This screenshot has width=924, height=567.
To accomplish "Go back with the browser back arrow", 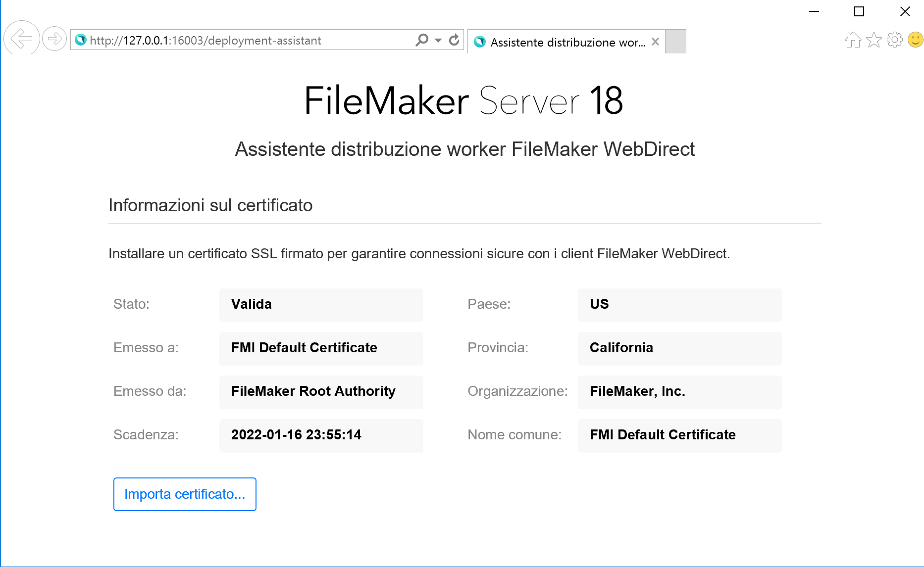I will click(22, 38).
